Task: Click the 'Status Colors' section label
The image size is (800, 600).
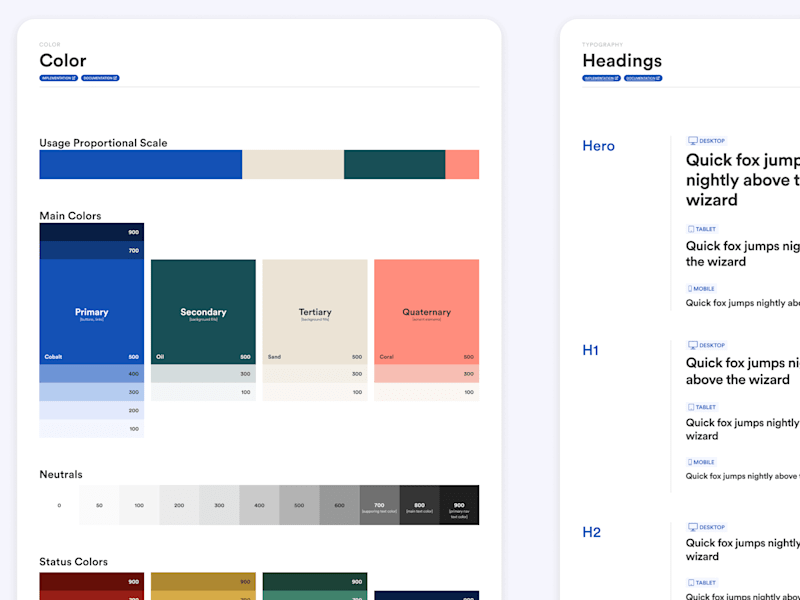Action: tap(73, 562)
